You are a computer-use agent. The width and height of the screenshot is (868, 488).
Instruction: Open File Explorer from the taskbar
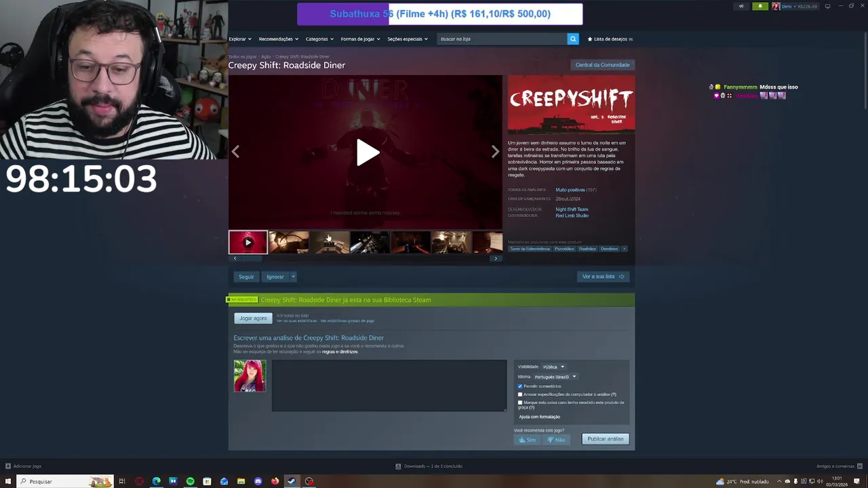click(x=241, y=481)
